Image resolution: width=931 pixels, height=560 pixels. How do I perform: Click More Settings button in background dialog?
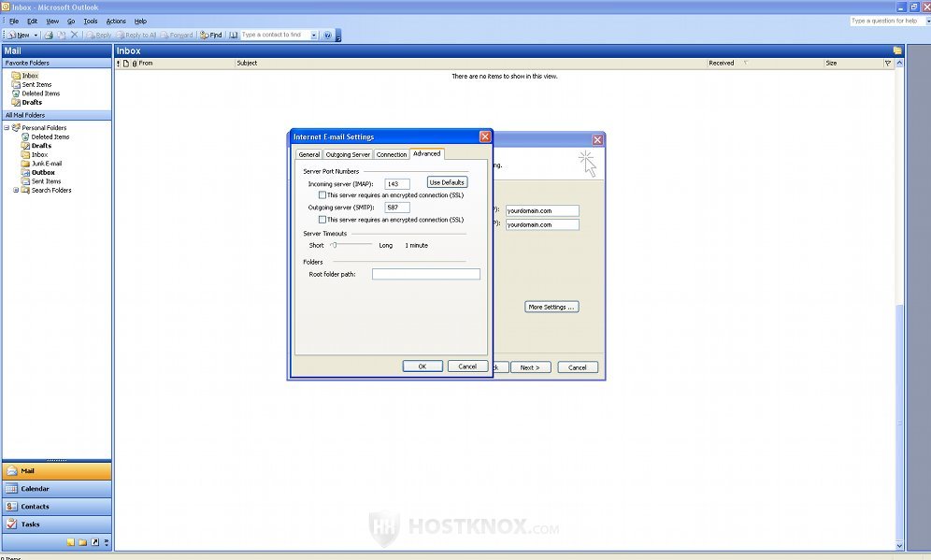click(551, 307)
